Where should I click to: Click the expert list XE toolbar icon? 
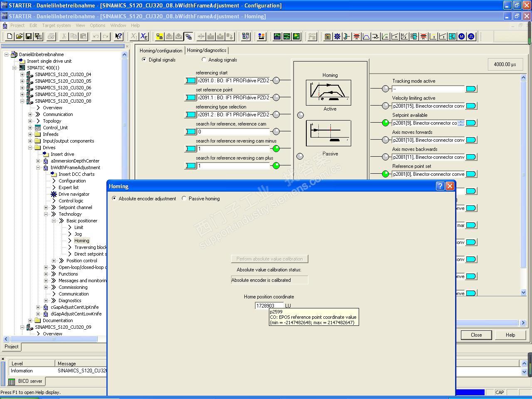(144, 37)
